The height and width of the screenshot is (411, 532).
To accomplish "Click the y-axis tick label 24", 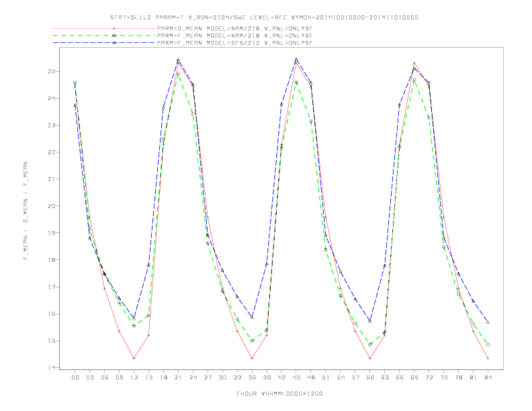I will [x=52, y=98].
